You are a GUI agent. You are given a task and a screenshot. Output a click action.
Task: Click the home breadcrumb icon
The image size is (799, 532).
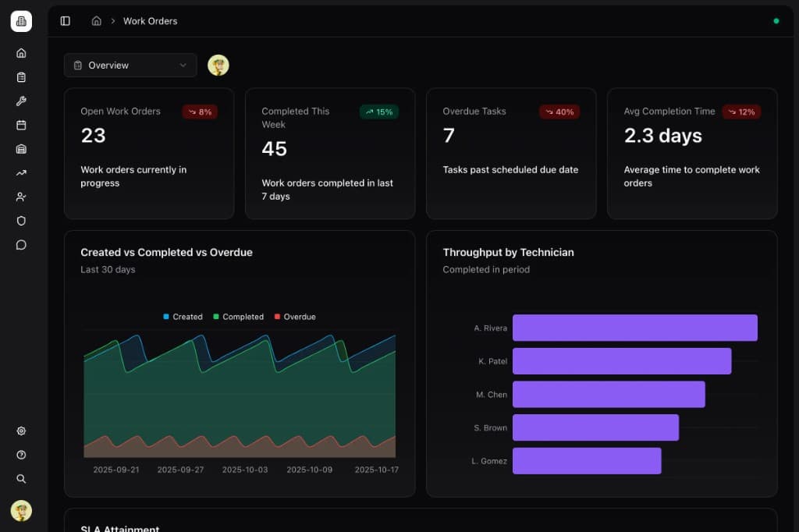tap(96, 21)
